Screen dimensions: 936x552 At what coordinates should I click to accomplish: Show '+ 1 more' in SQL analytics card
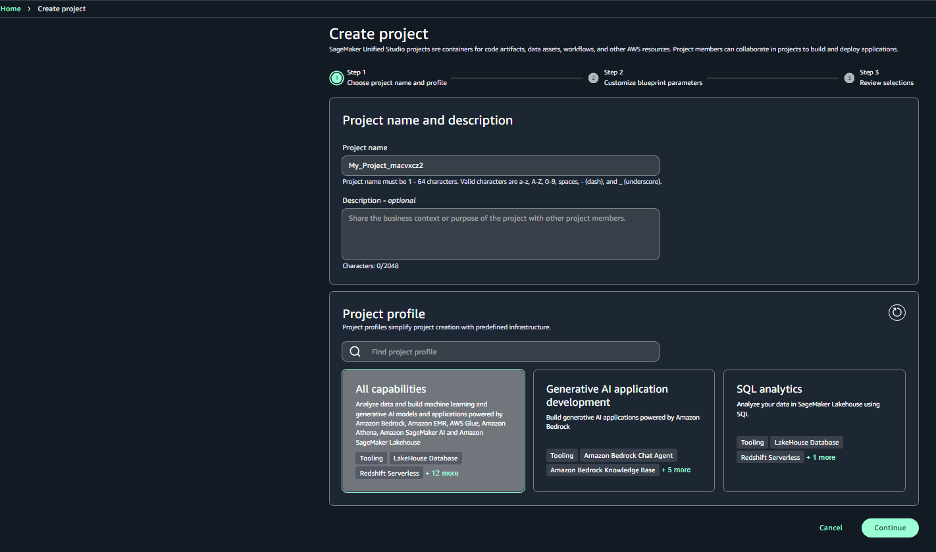click(x=821, y=457)
